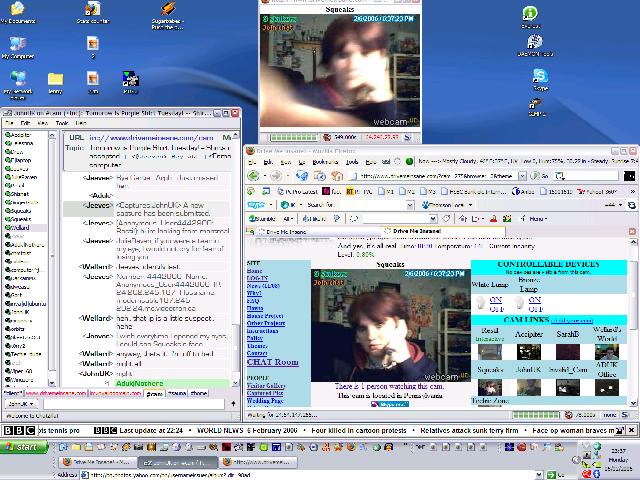Open the Skype desktop shortcut
640x480 pixels.
pos(541,78)
